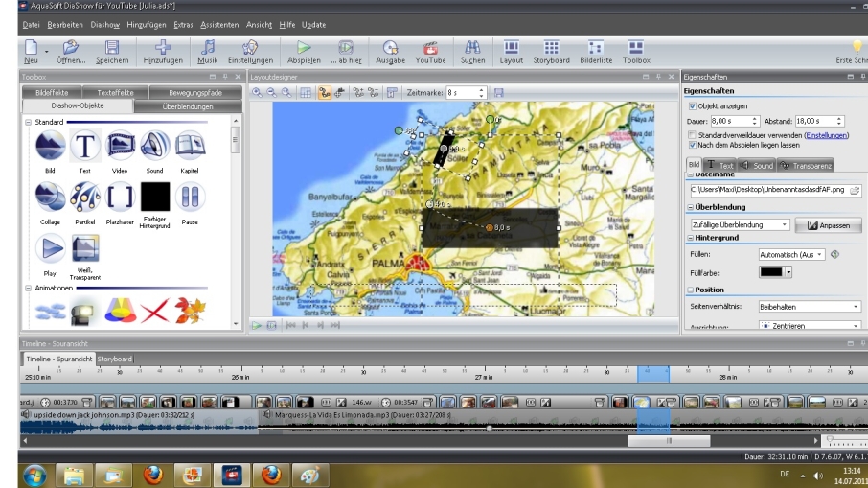The image size is (868, 488).
Task: Select the Text object in Toolbox
Action: click(86, 146)
